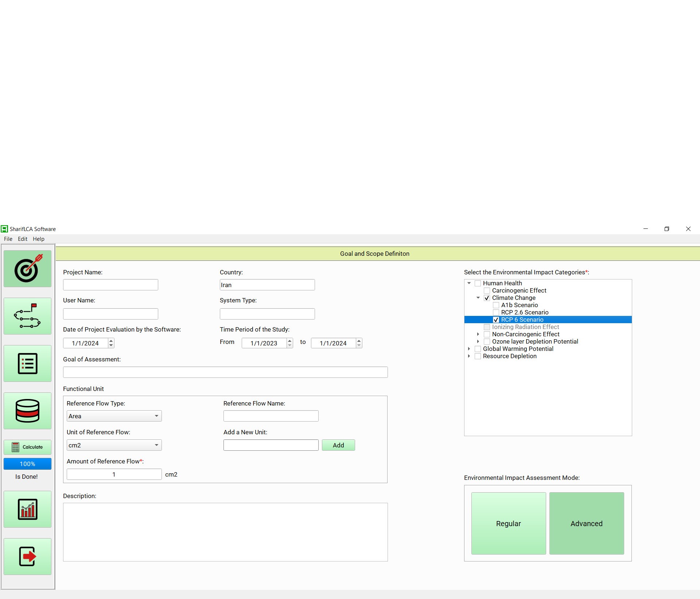Check the Carcinogenic Effect checkbox
This screenshot has height=599, width=700.
[487, 290]
